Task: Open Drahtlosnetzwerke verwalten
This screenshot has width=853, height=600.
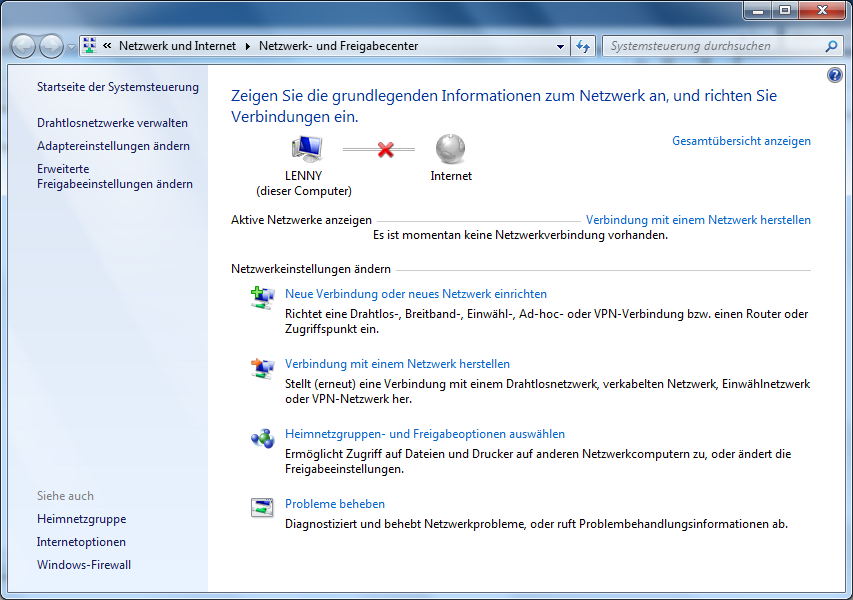Action: pyautogui.click(x=112, y=123)
